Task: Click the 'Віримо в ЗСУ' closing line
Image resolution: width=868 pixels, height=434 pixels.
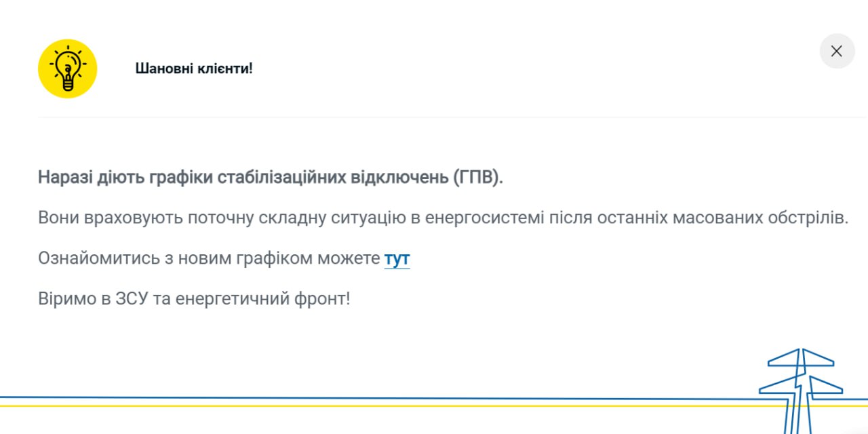Action: pos(194,298)
